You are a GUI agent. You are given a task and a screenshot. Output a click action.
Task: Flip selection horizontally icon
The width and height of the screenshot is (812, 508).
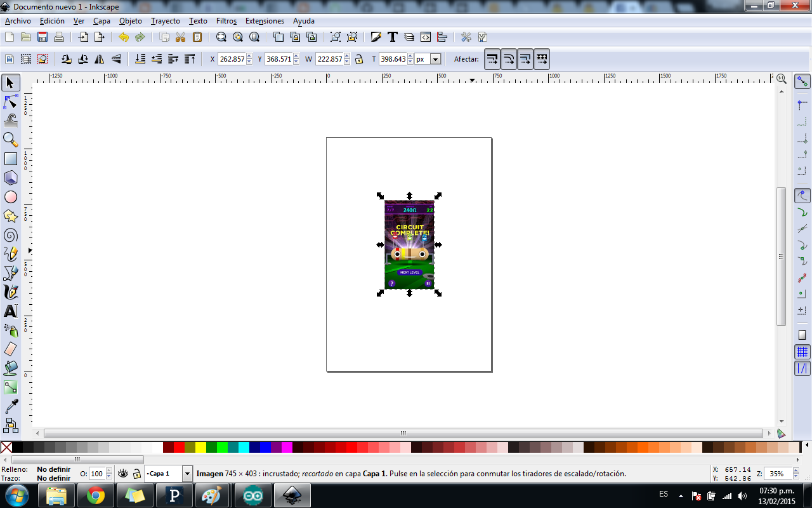coord(100,59)
